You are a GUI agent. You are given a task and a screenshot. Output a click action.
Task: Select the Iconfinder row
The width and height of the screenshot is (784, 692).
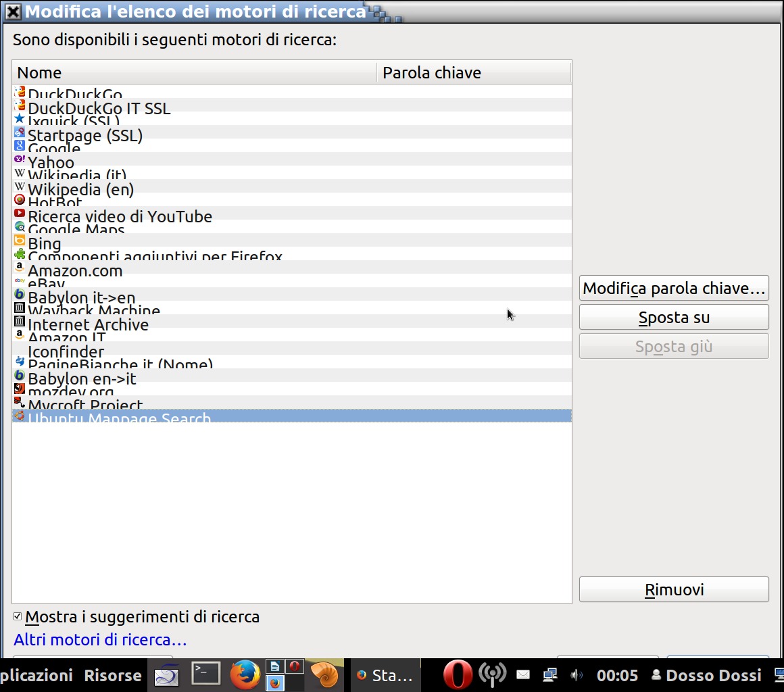tap(292, 348)
